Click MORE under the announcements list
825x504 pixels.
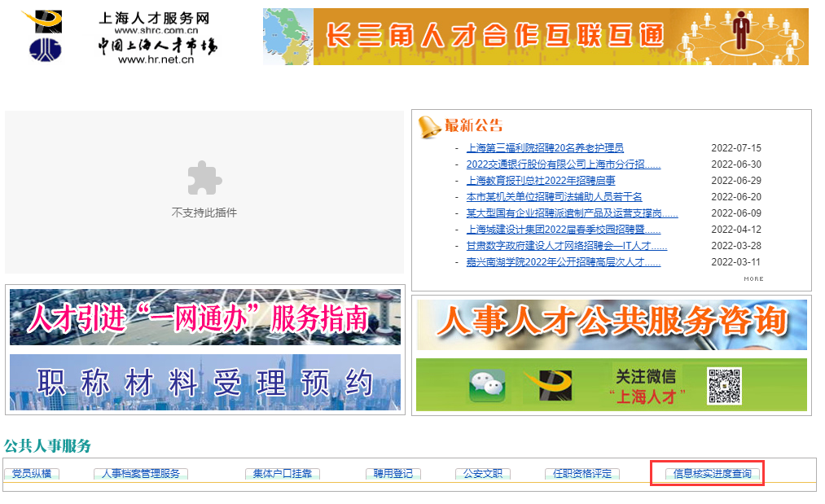753,278
